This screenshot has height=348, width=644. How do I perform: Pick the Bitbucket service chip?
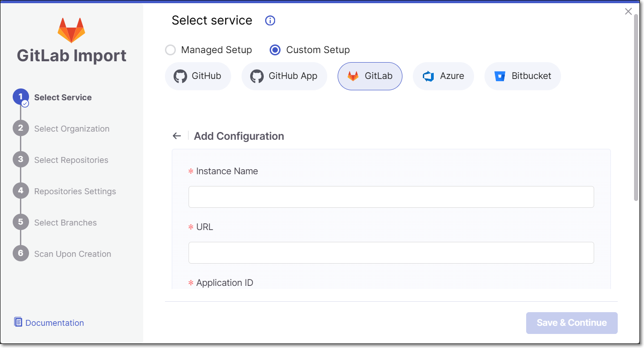(x=523, y=76)
